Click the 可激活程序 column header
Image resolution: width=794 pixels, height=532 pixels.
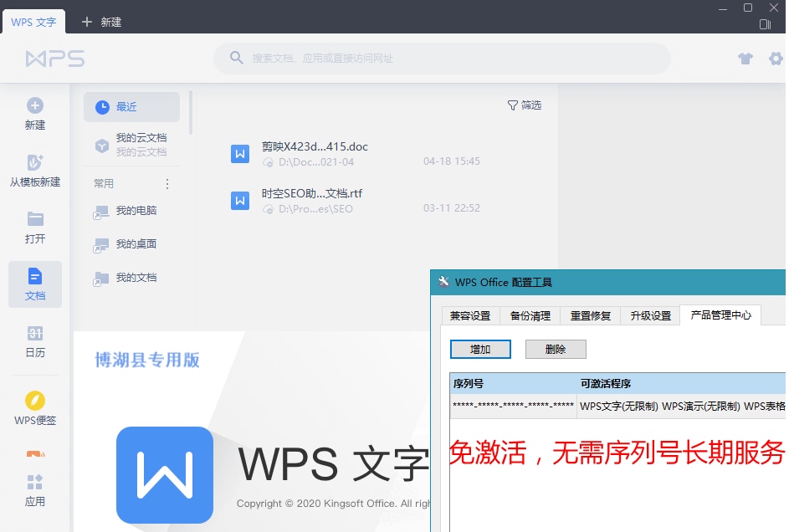(x=682, y=384)
